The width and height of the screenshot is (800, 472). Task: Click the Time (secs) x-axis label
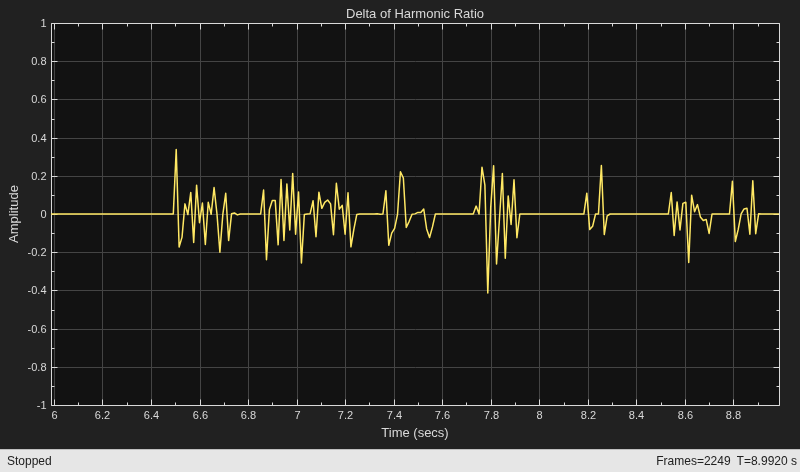(x=415, y=433)
